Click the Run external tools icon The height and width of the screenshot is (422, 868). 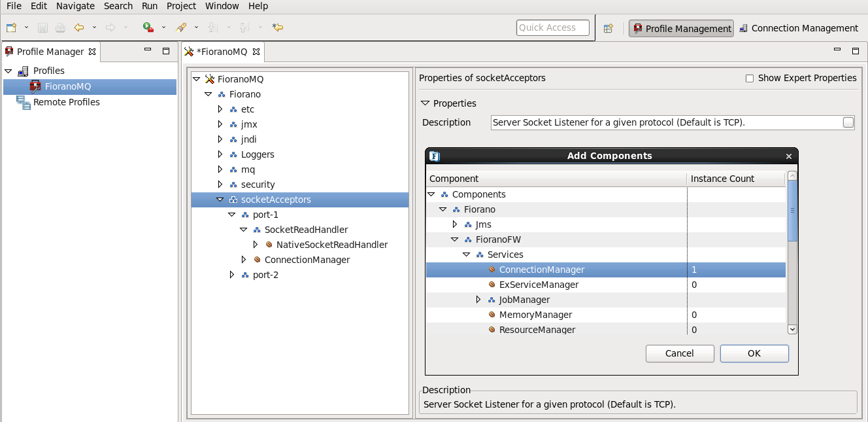pos(148,27)
